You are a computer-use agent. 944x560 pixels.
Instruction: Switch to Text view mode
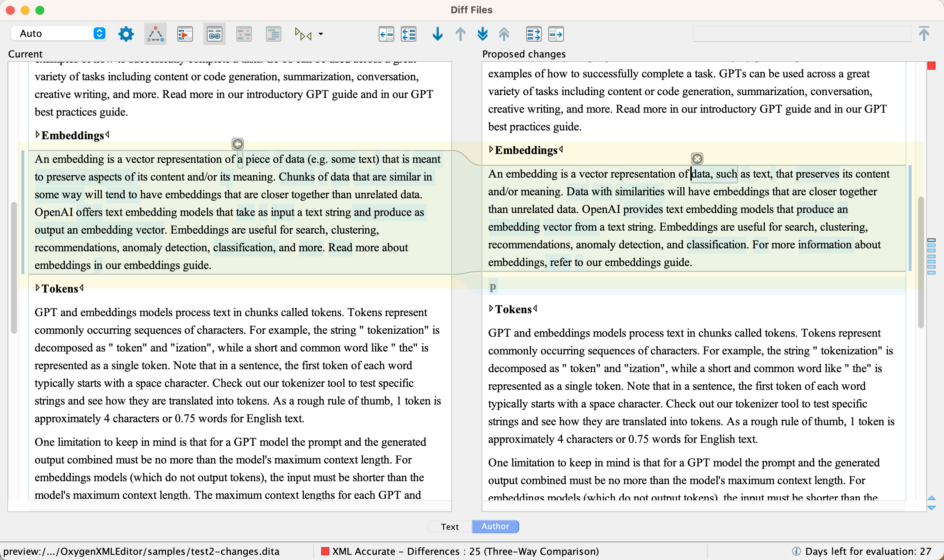pos(451,526)
